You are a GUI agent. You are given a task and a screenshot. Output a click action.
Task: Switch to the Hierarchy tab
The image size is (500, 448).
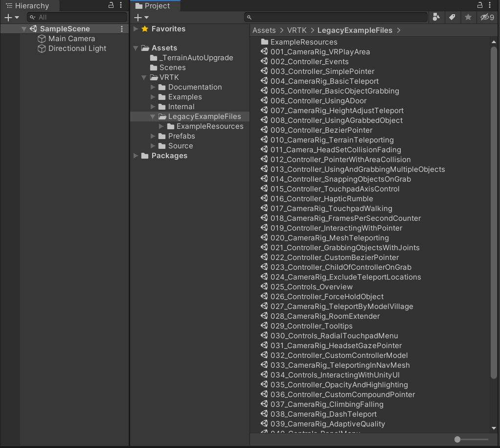pyautogui.click(x=29, y=6)
